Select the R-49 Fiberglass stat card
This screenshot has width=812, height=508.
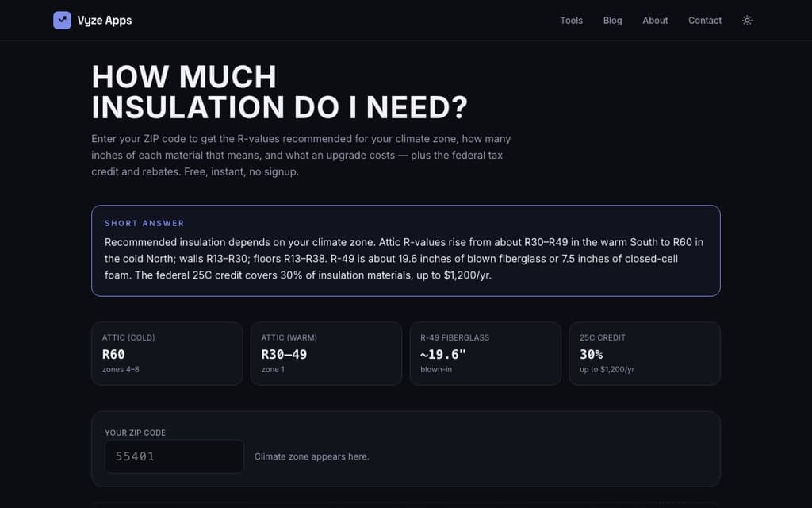(x=485, y=353)
